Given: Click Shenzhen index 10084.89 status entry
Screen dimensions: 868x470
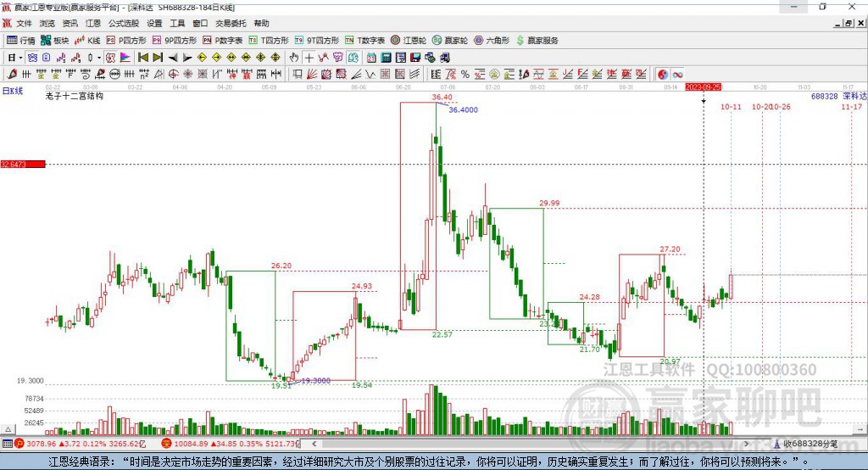Looking at the screenshot, I should coord(231,444).
